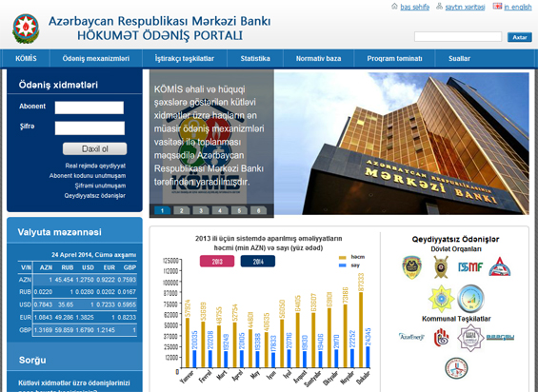538x392 pixels.
Task: Click the rate value 0.8233
Action: coord(127,317)
